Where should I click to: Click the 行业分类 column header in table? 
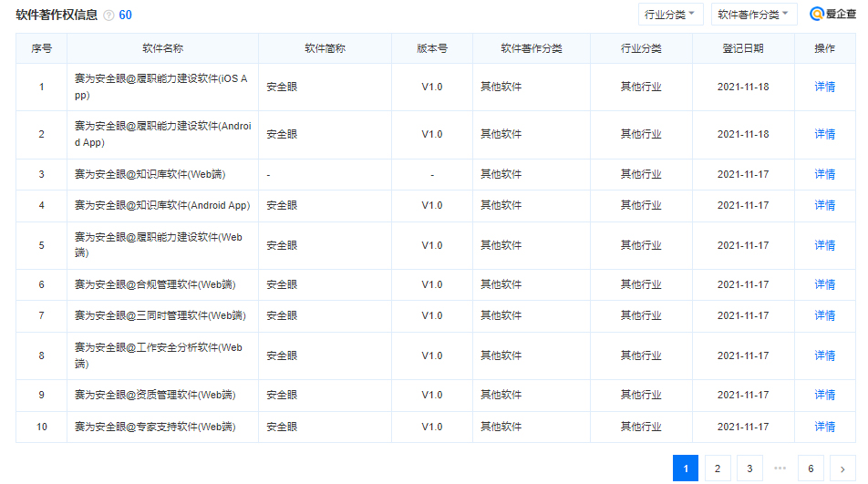tap(641, 48)
